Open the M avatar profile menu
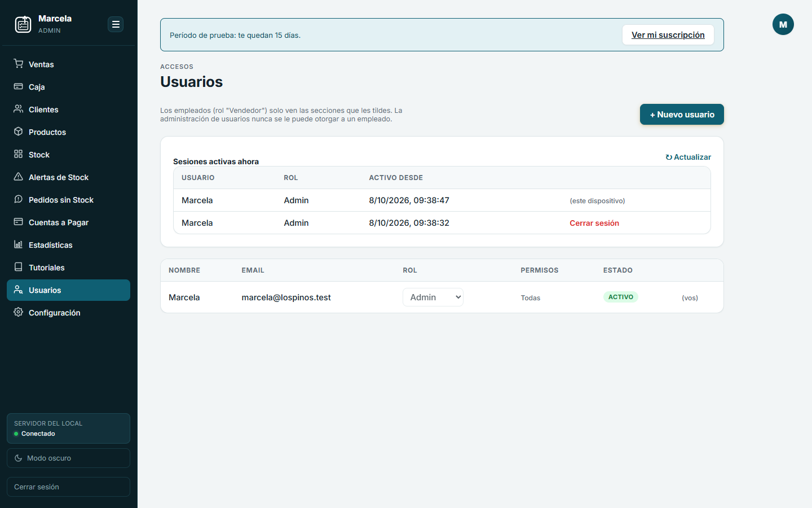 click(x=783, y=24)
